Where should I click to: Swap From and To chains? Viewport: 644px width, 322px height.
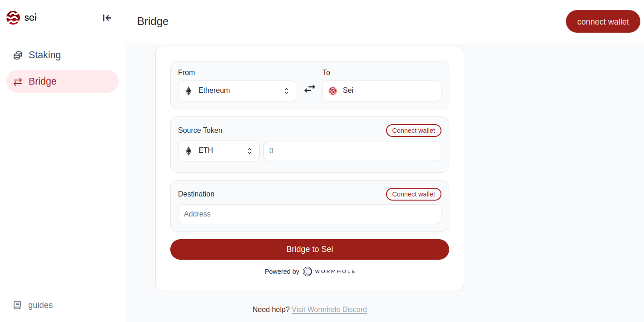tap(310, 90)
